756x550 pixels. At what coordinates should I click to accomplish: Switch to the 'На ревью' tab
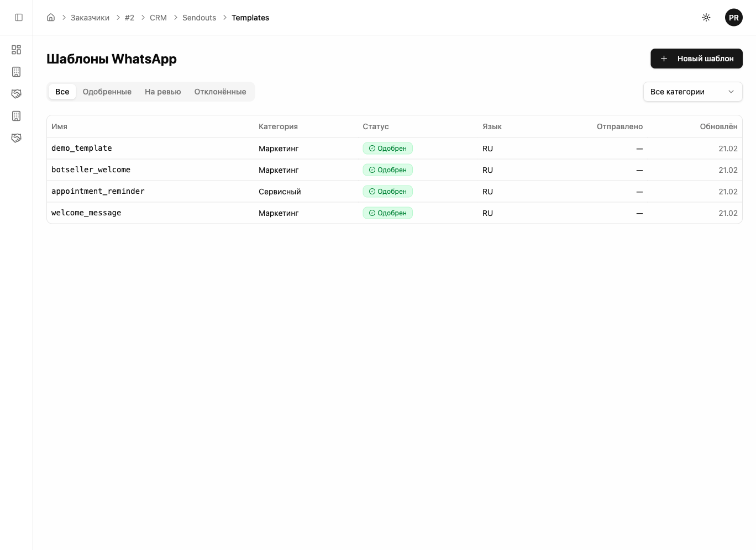click(x=162, y=92)
